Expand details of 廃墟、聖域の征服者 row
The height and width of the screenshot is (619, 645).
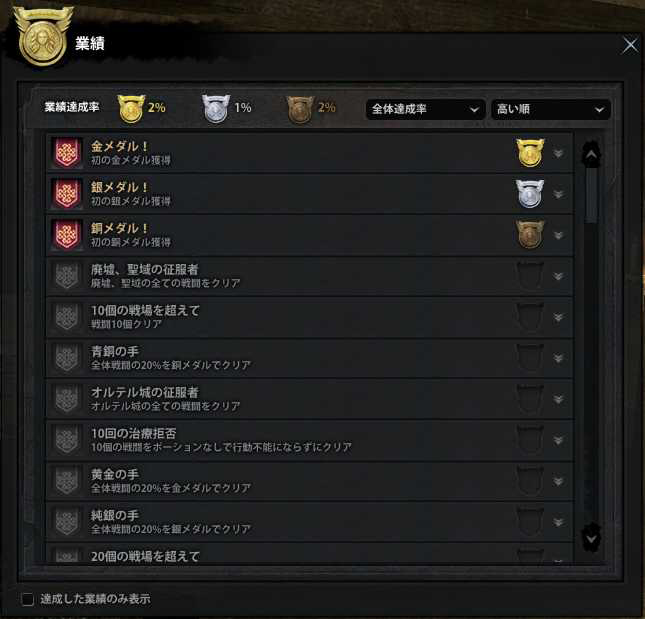click(558, 276)
